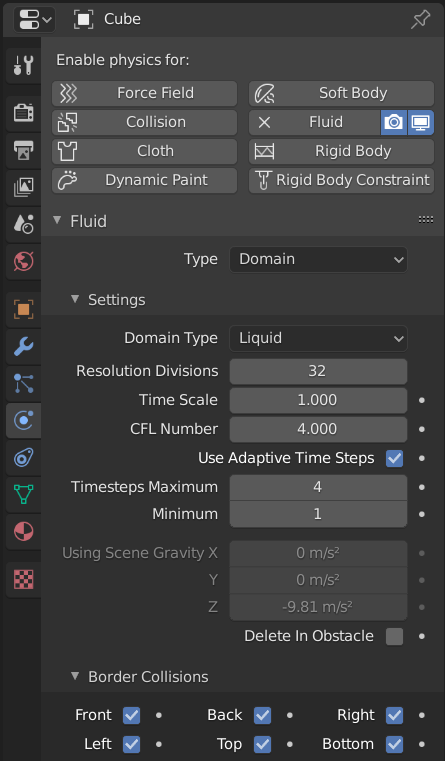Toggle the pin icon in header
Screen dimensions: 445x761
pos(420,19)
